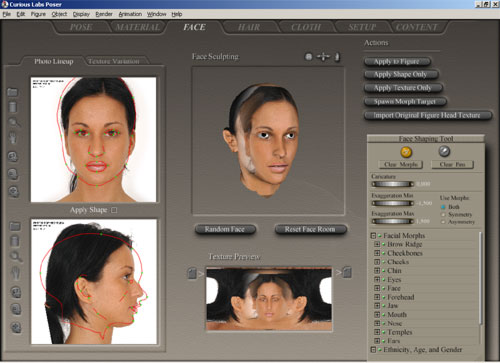
Task: Click the Texture Preview image
Action: pos(269,299)
